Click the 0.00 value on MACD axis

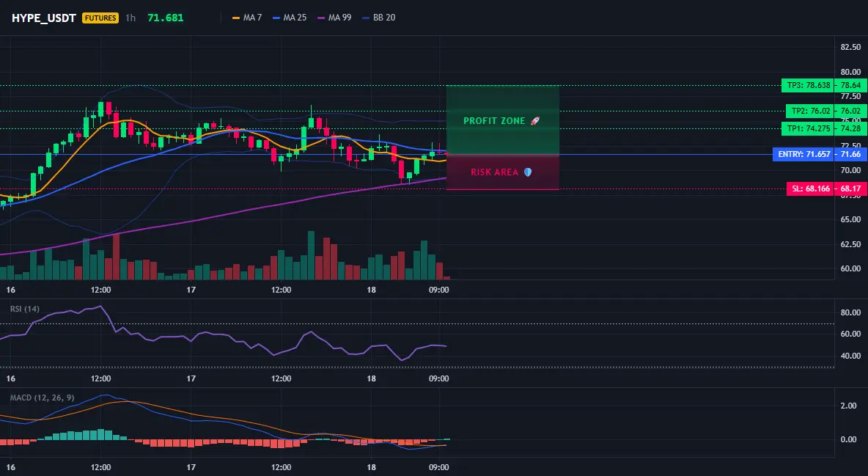[849, 439]
